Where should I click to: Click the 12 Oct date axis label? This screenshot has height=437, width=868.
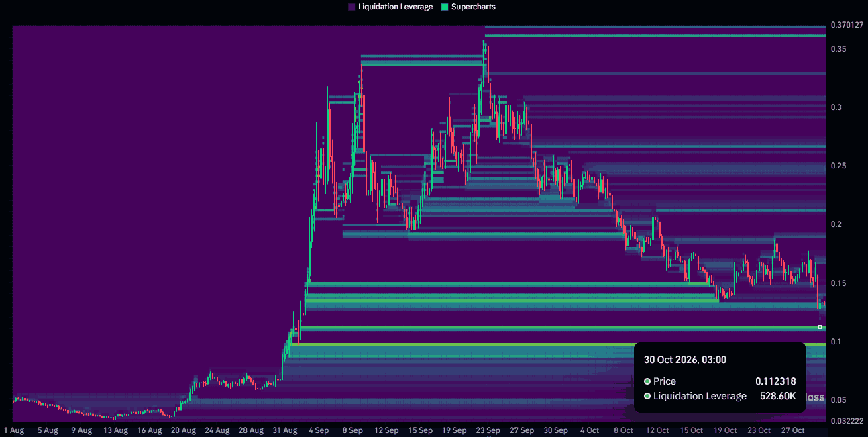657,430
